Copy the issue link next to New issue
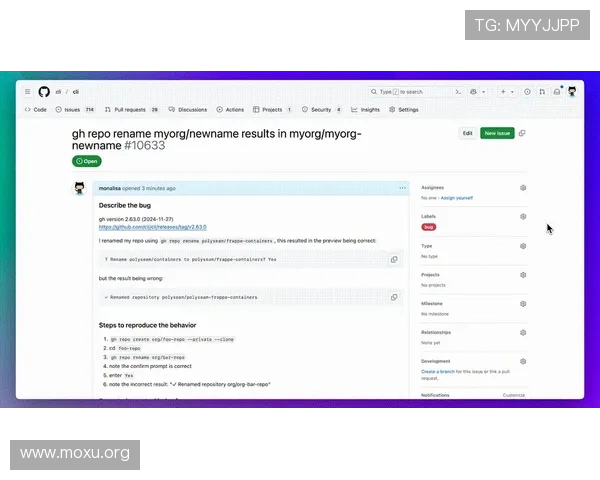 click(522, 133)
